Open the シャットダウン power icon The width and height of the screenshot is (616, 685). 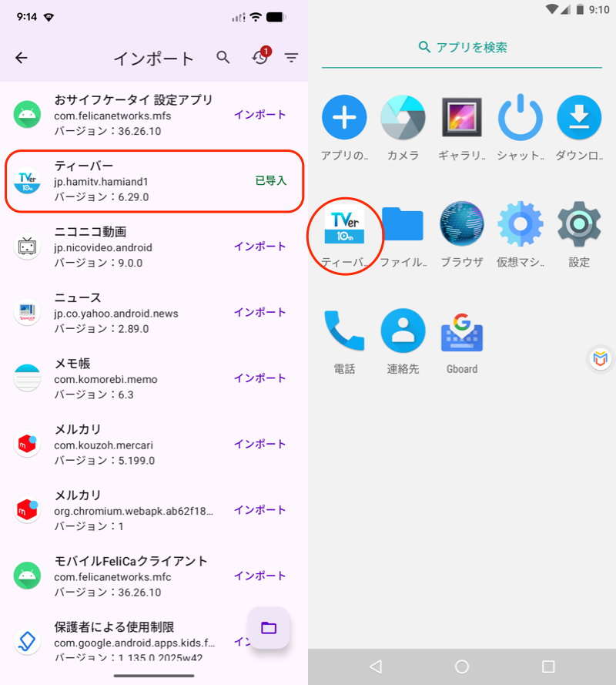(x=521, y=117)
